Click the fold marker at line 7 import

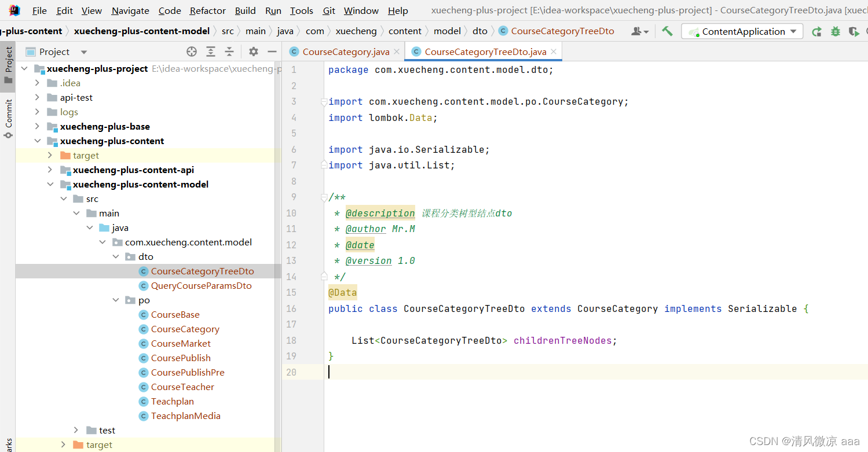[324, 166]
